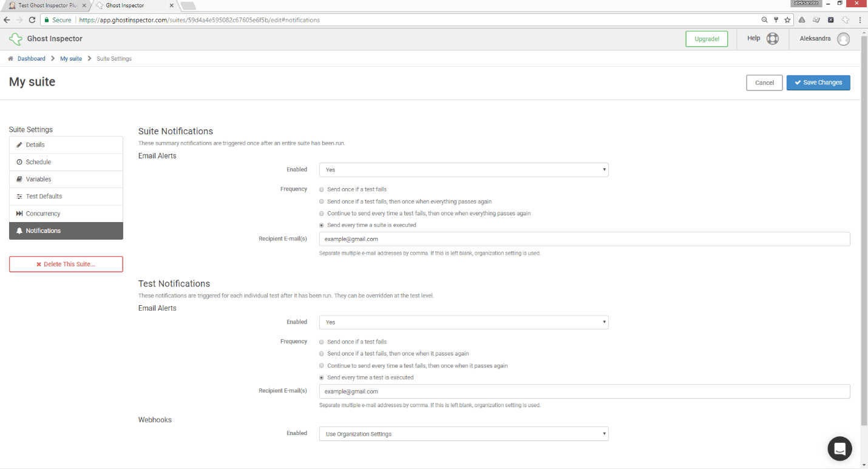Screen dimensions: 868x469
Task: Click test Recipient E-mail(s) input field
Action: 585,391
